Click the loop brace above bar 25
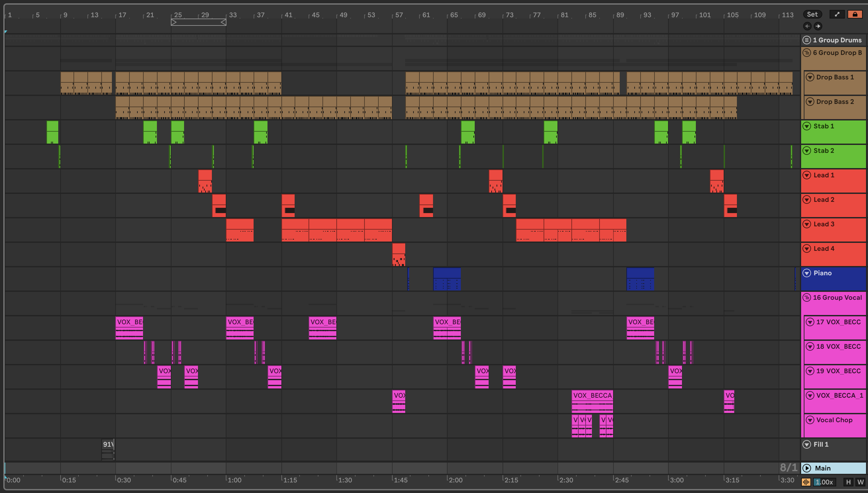The width and height of the screenshot is (868, 493). click(198, 22)
